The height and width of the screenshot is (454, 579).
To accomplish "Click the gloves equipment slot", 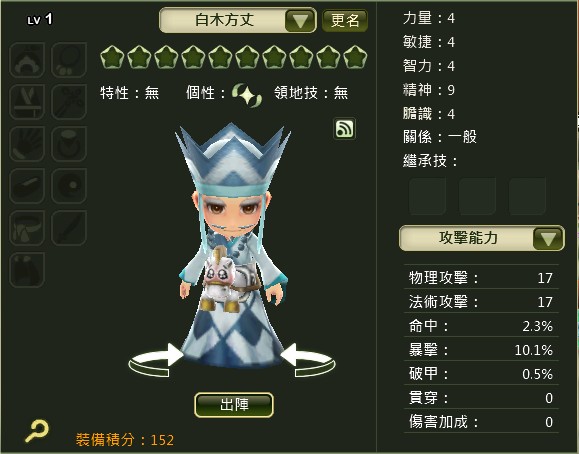I will [x=27, y=144].
